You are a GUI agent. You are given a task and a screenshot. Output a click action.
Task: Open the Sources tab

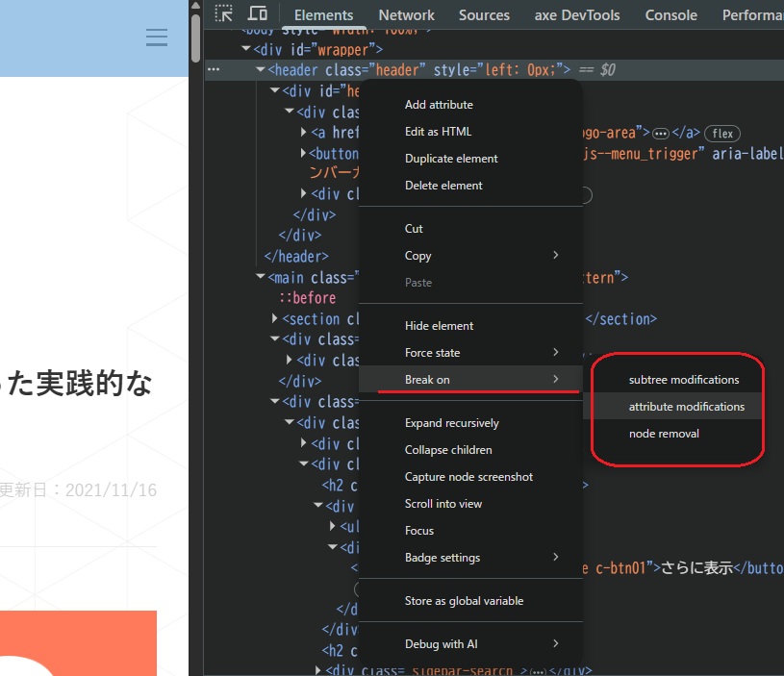pyautogui.click(x=484, y=15)
